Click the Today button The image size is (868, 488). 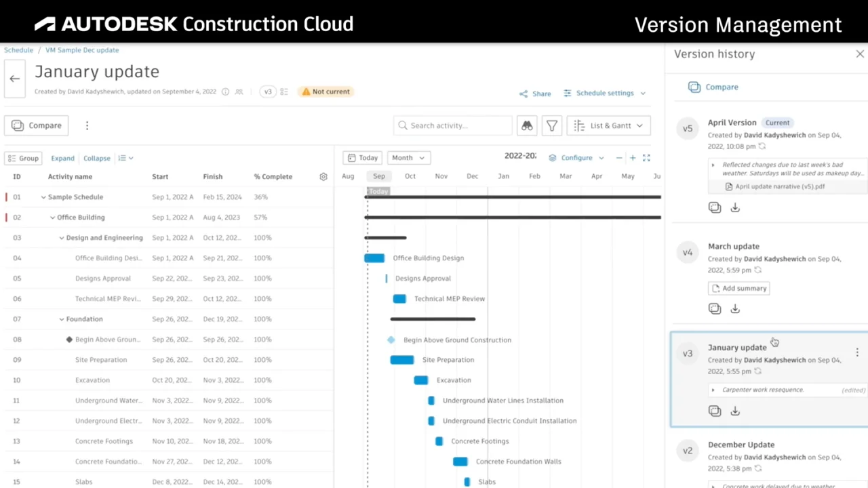[x=363, y=158]
